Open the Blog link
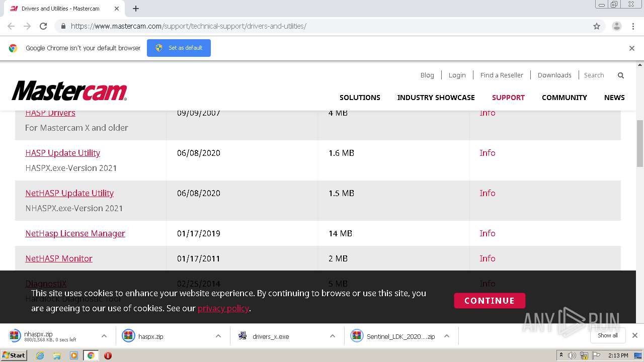 [x=427, y=75]
